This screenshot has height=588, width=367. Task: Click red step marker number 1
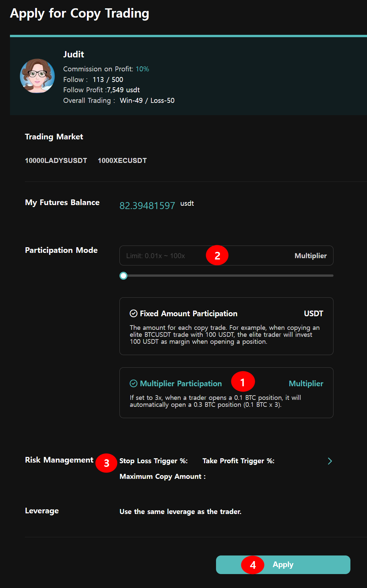tap(243, 382)
